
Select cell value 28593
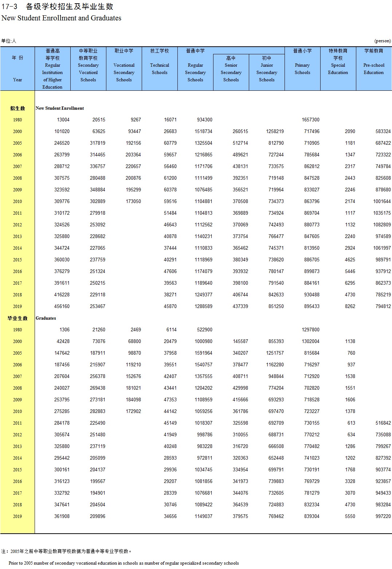coord(170,458)
